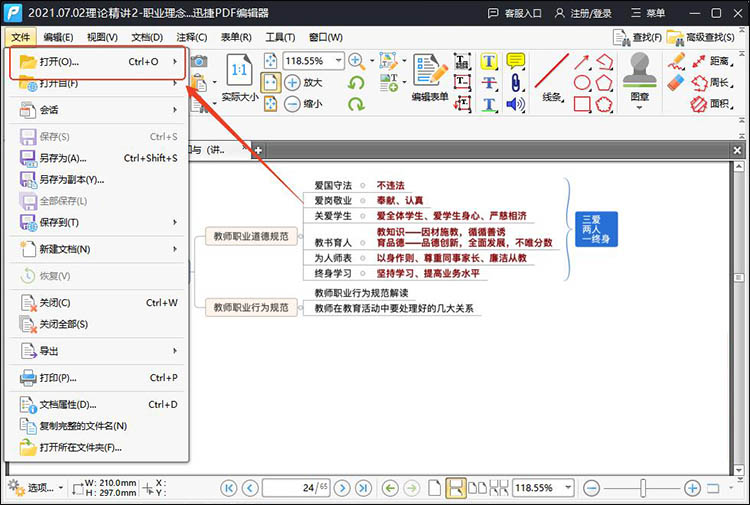Click 放大 zoom in button
This screenshot has width=750, height=505.
pos(303,82)
